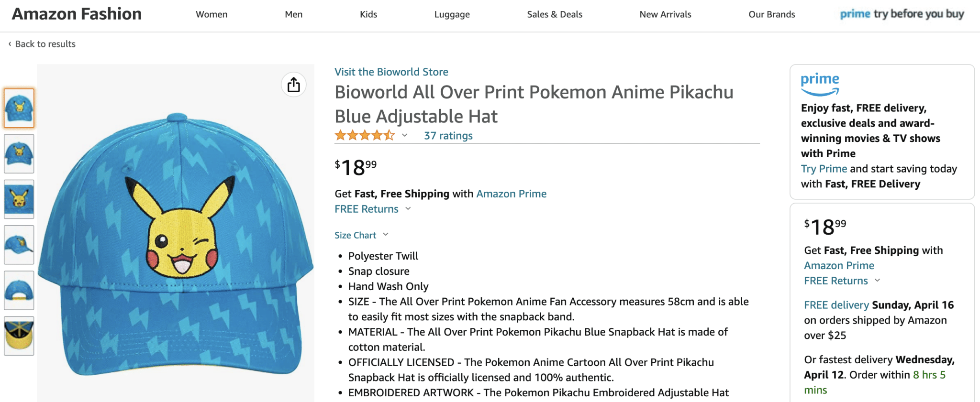980x402 pixels.
Task: Go back using Back to results
Action: 45,43
